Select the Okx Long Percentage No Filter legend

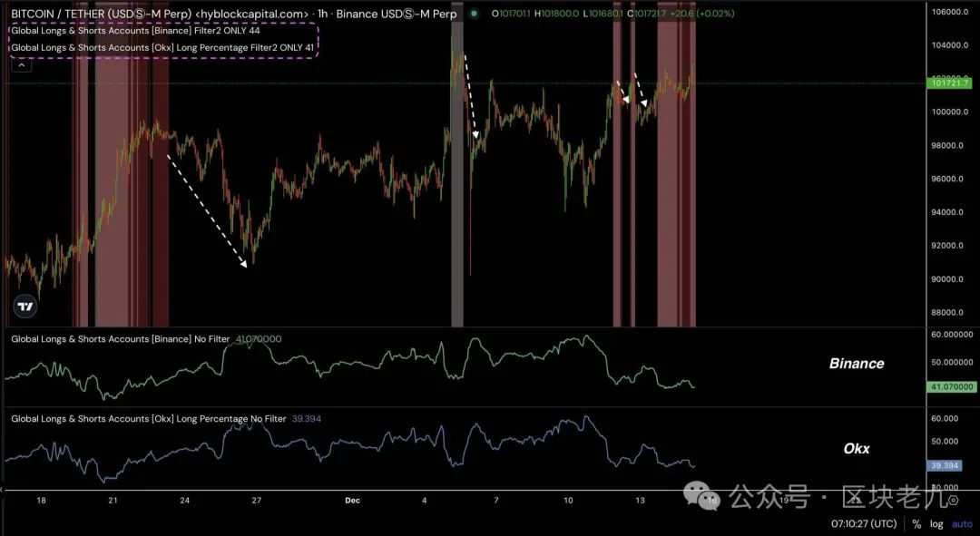tap(149, 419)
